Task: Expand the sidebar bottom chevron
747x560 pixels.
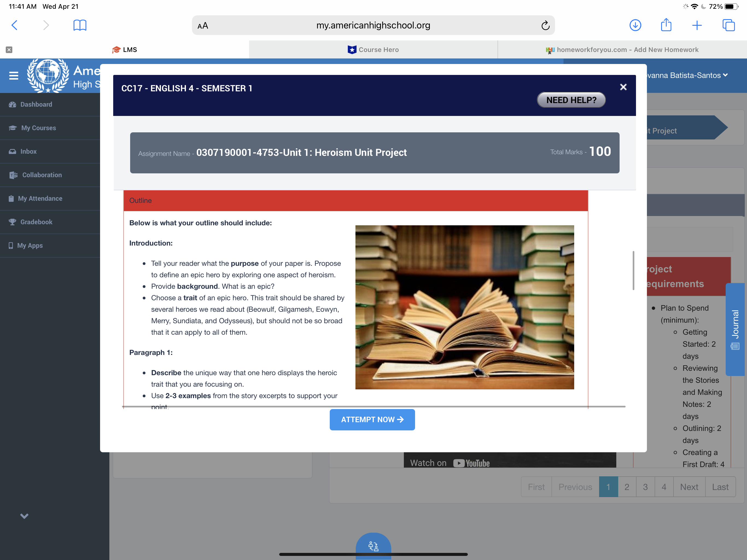Action: [24, 516]
